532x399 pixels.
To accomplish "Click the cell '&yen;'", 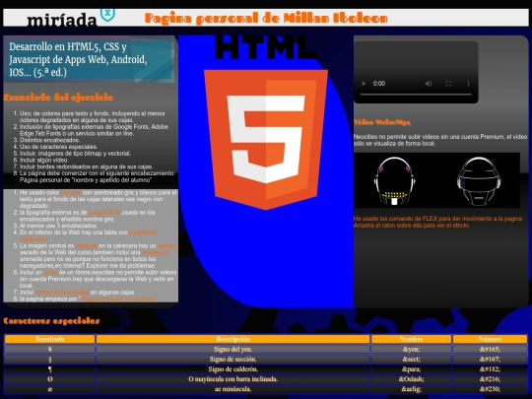I will click(x=411, y=349).
